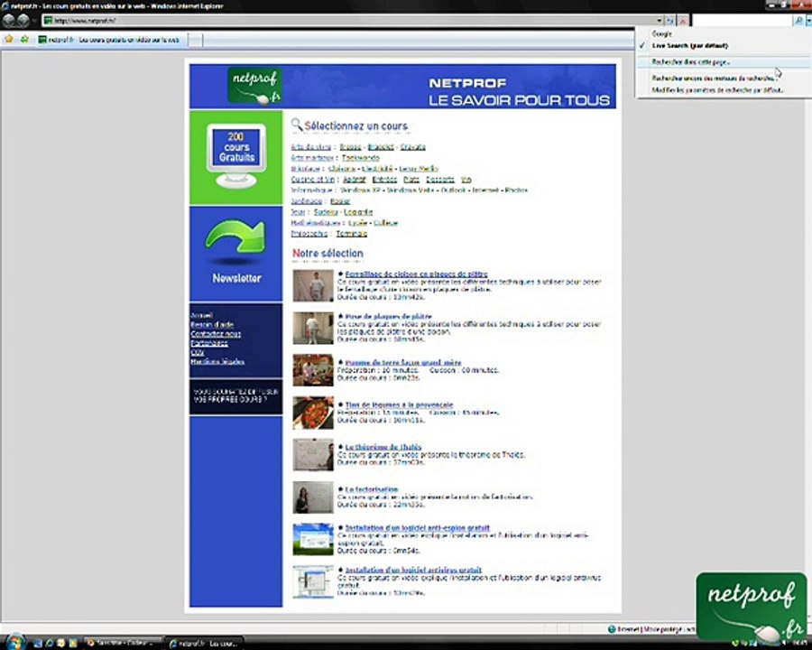Switch to the netprof.fr taskbar button
812x650 pixels.
[204, 644]
